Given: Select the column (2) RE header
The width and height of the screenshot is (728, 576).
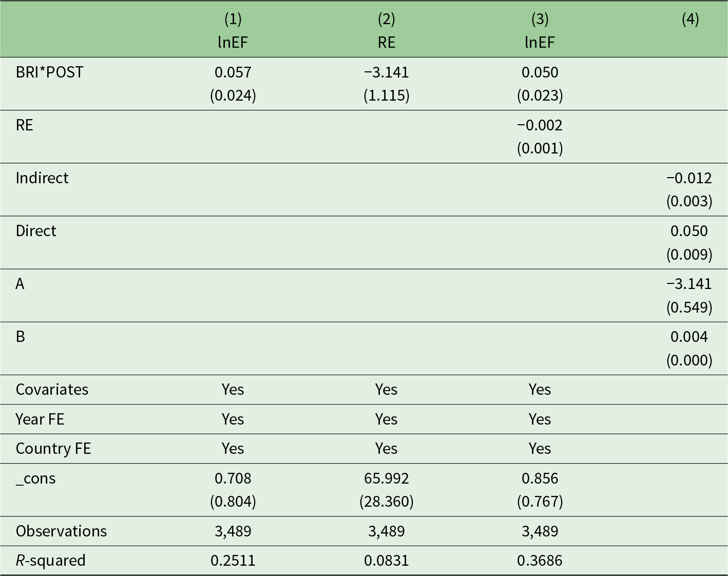Looking at the screenshot, I should coord(386,30).
